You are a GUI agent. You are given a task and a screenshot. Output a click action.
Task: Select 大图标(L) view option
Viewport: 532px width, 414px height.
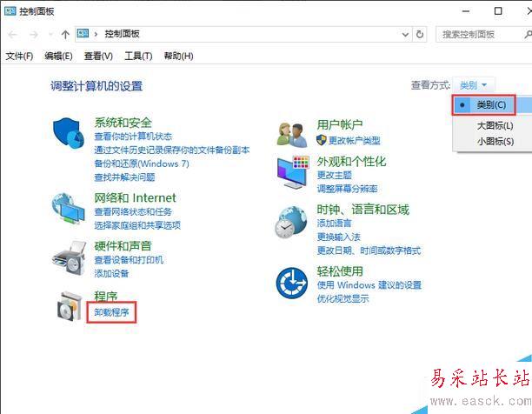pos(495,125)
